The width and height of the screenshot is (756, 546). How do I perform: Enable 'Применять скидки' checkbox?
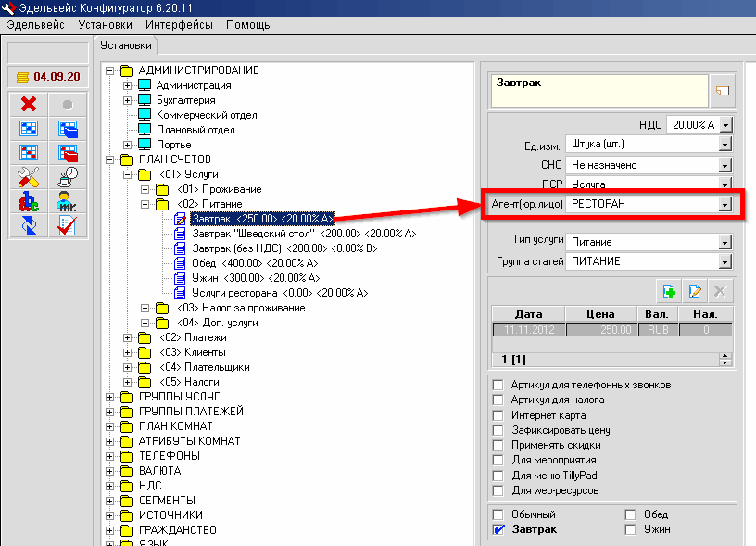[499, 446]
